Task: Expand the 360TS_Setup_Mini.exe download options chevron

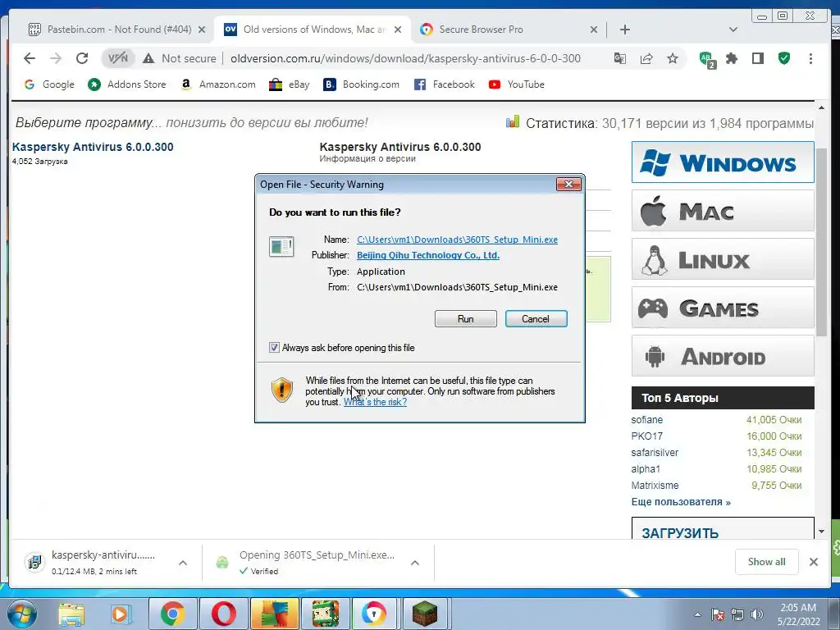Action: [x=414, y=563]
